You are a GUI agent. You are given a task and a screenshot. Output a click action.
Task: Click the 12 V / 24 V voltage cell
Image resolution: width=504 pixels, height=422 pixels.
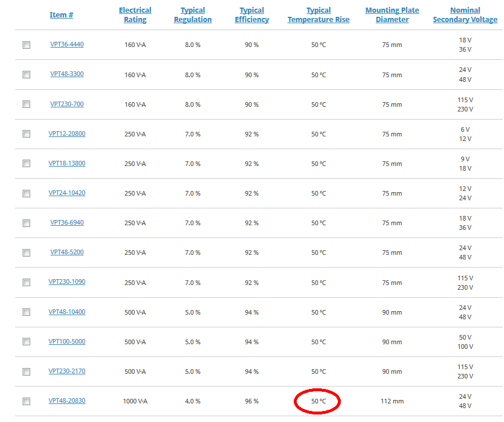click(x=465, y=193)
